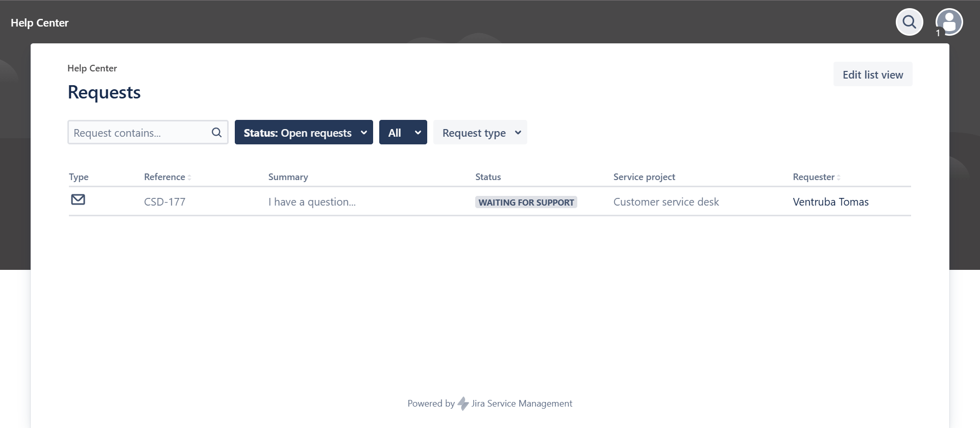Open the All filter dropdown

click(403, 133)
